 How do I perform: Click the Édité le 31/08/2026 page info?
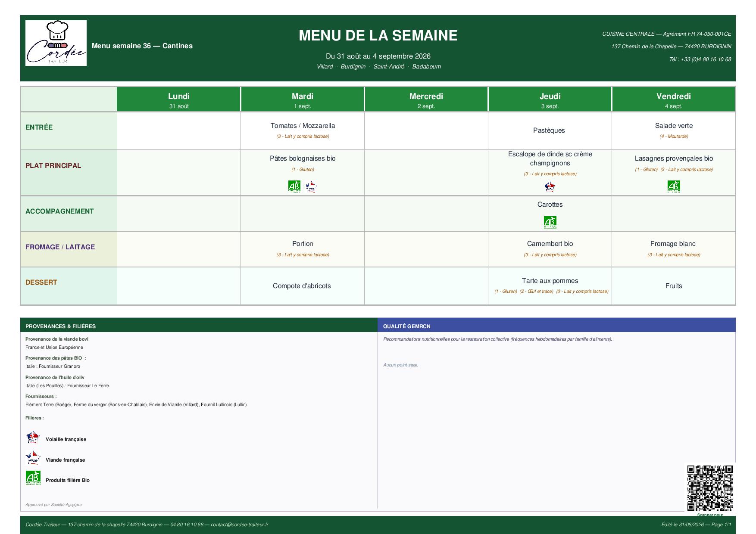pos(697,525)
